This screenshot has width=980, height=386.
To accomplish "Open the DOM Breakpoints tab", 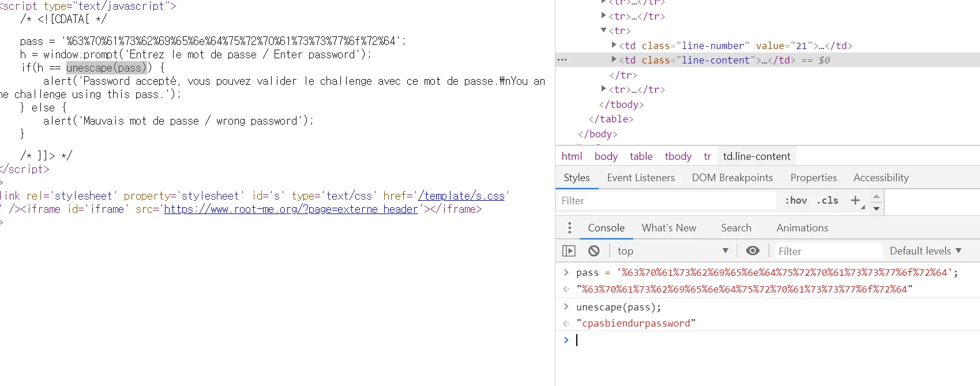I will 732,178.
